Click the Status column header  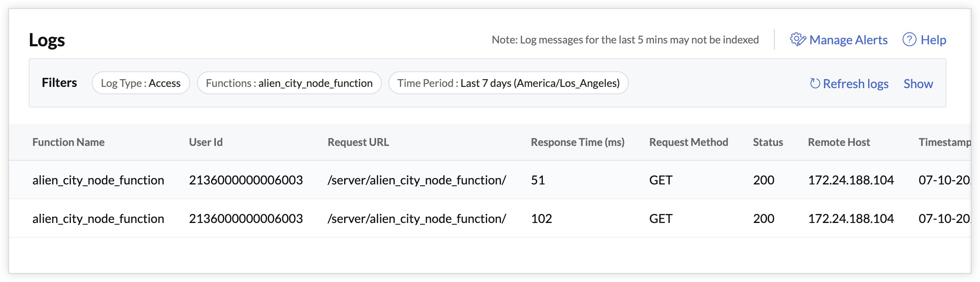click(768, 142)
